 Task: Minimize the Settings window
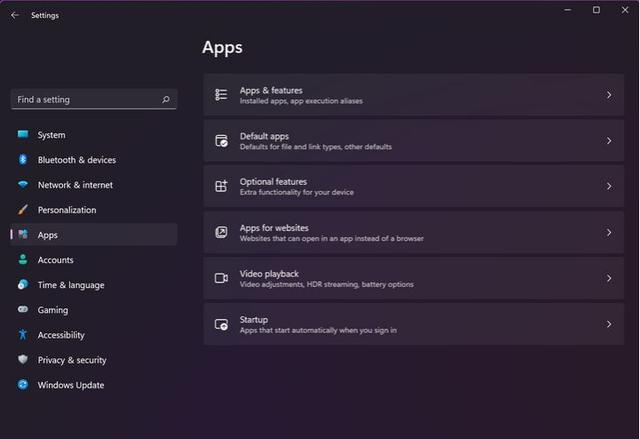pos(568,10)
